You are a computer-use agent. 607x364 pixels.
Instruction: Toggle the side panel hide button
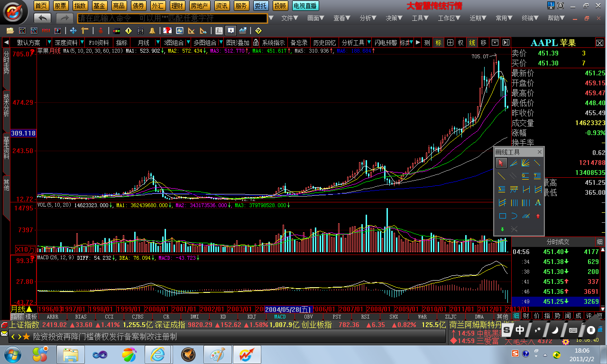coord(506,42)
